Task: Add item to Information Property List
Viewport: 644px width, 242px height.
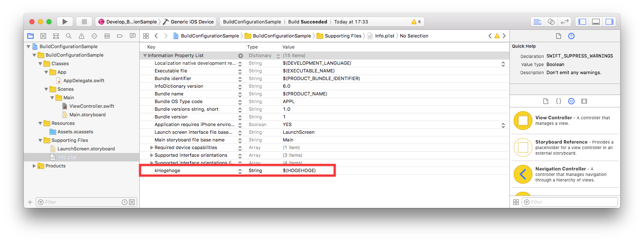Action: (x=241, y=56)
